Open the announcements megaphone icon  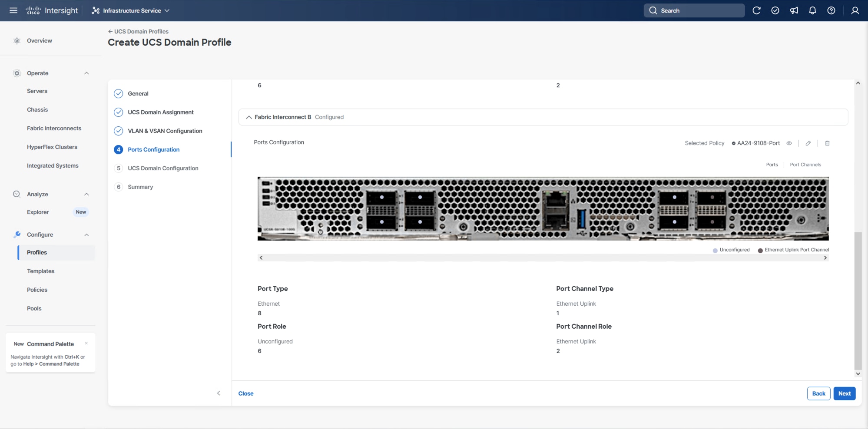794,10
